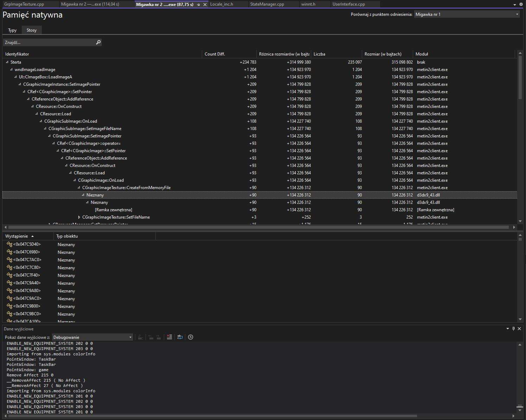This screenshot has height=420, width=526.
Task: Click instance icon of <0x047C7F40>
Action: click(x=9, y=275)
